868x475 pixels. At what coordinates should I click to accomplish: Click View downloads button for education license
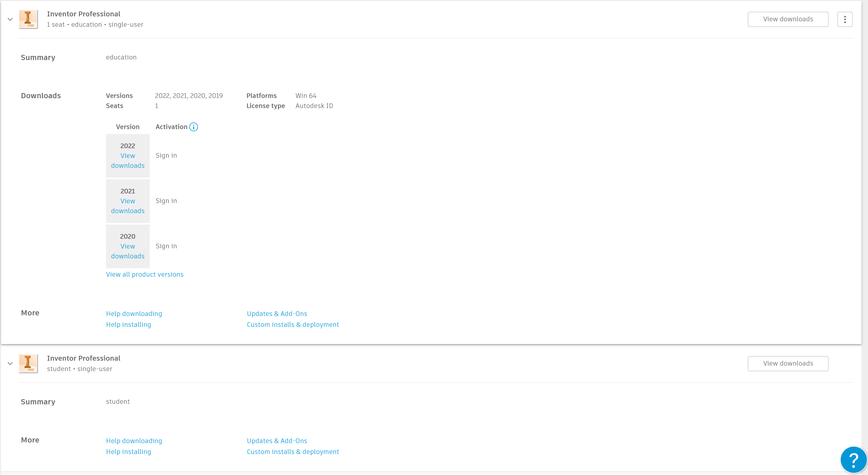(788, 20)
